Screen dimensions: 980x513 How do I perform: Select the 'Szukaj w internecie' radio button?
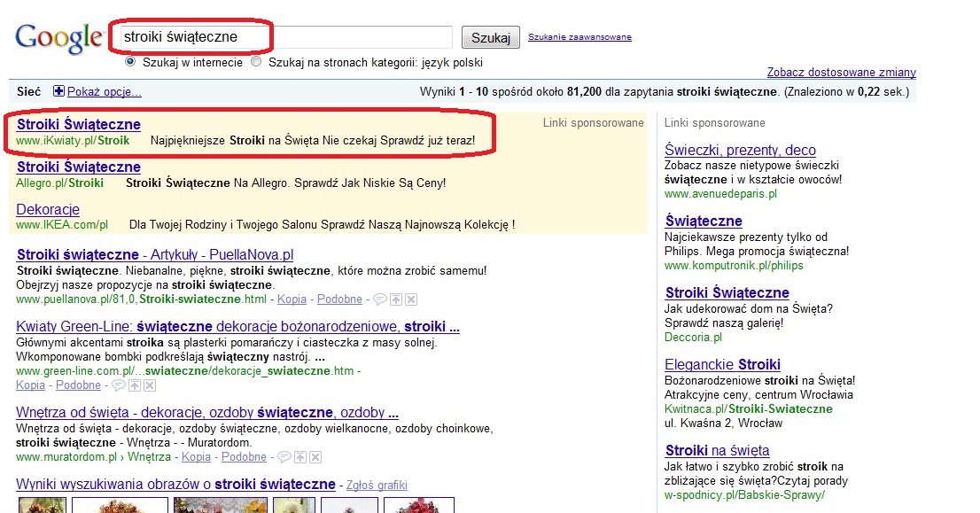click(x=130, y=62)
